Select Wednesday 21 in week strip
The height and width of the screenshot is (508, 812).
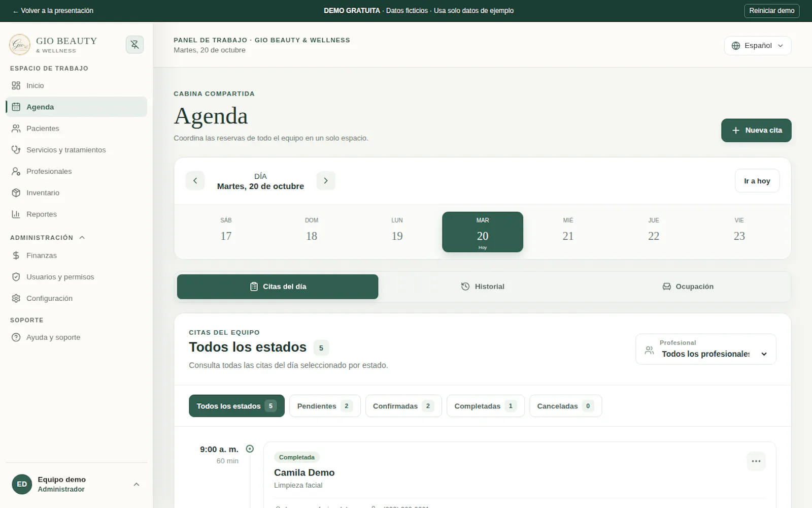568,232
